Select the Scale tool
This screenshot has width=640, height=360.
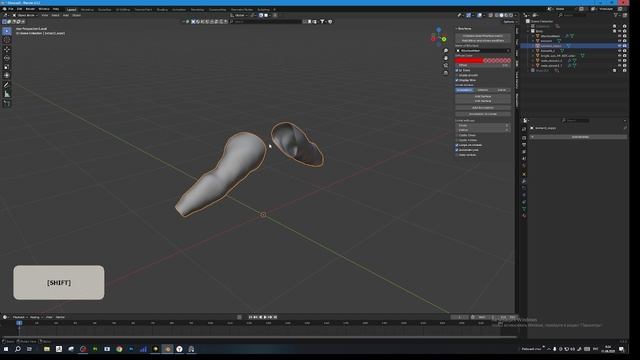click(7, 67)
